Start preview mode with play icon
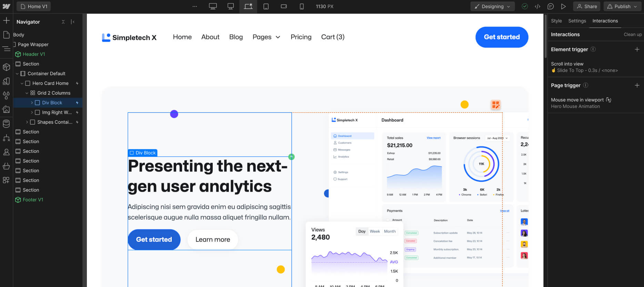 [563, 7]
